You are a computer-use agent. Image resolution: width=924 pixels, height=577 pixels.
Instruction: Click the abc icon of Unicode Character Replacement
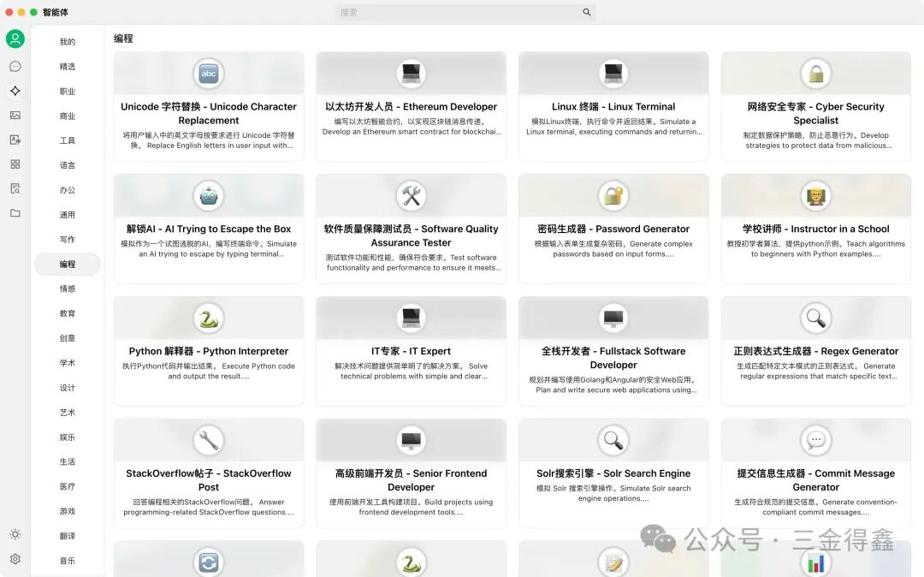click(x=209, y=74)
